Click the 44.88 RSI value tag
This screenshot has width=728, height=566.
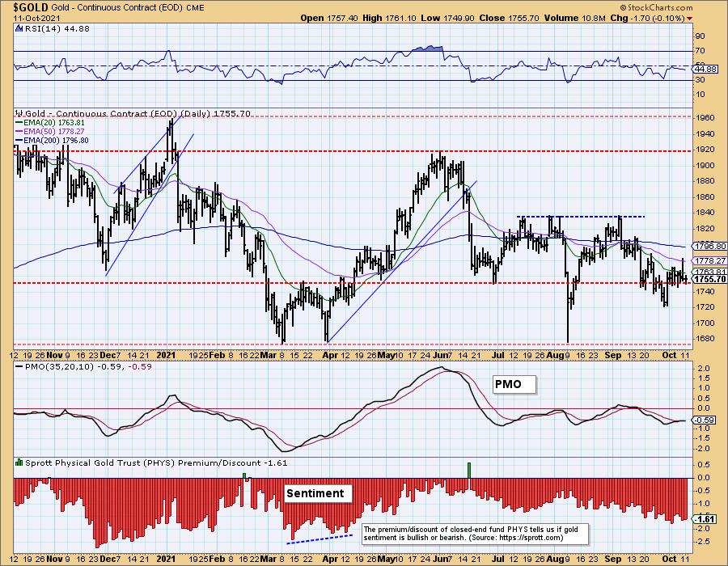point(707,69)
